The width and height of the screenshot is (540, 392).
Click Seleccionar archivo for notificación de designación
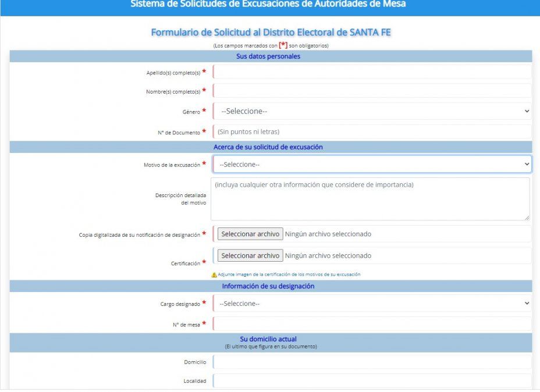[250, 234]
